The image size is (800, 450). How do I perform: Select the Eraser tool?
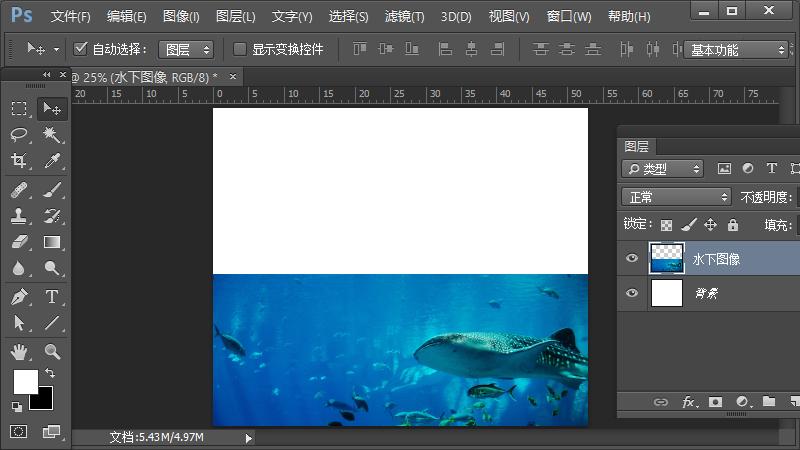coord(19,242)
